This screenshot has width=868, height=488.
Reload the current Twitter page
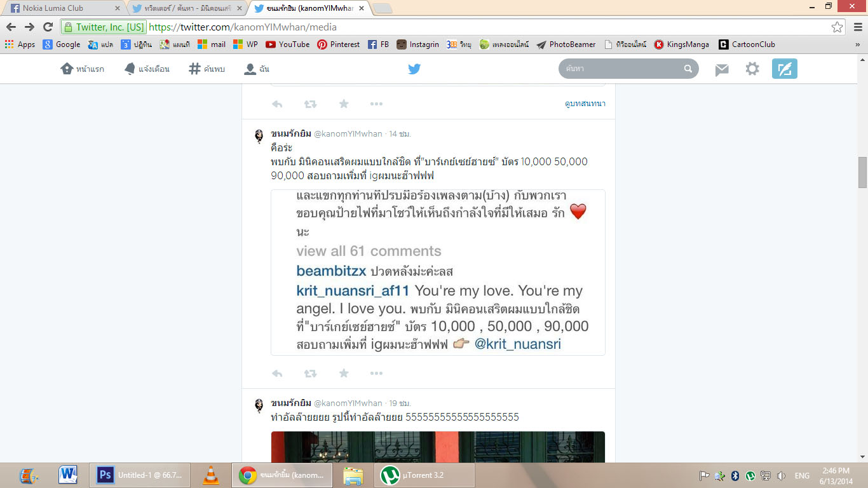tap(48, 27)
